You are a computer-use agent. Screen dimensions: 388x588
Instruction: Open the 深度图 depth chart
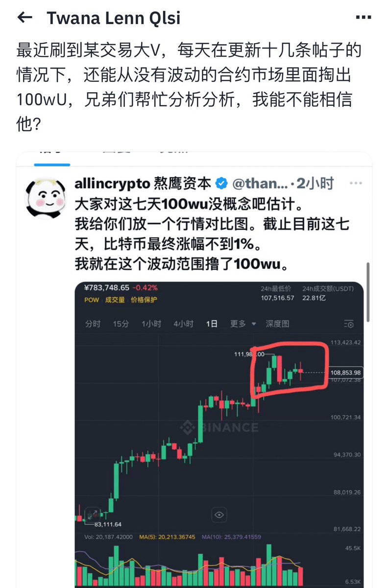point(277,324)
